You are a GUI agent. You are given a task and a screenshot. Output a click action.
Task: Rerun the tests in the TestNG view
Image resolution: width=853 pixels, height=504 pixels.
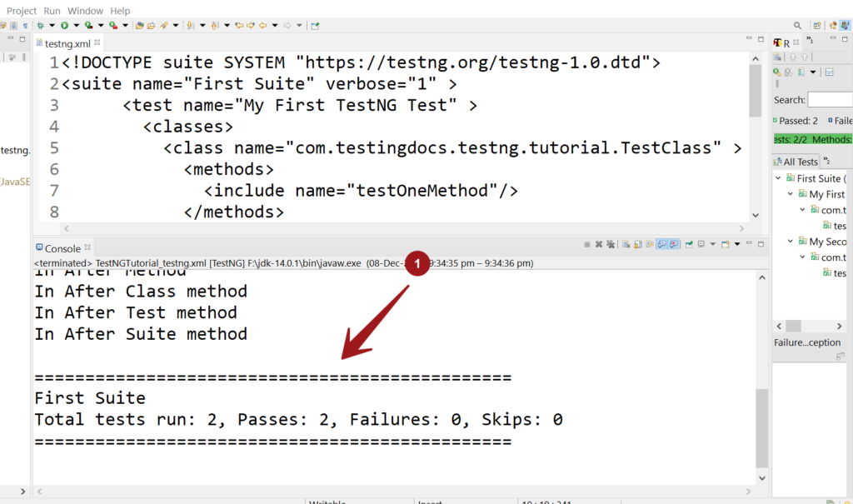776,71
